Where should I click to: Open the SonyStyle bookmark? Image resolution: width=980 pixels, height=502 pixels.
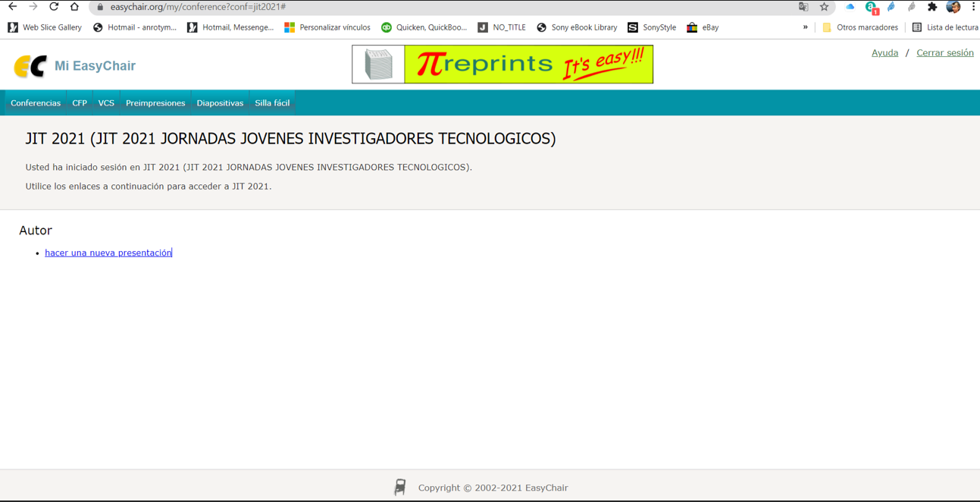652,27
